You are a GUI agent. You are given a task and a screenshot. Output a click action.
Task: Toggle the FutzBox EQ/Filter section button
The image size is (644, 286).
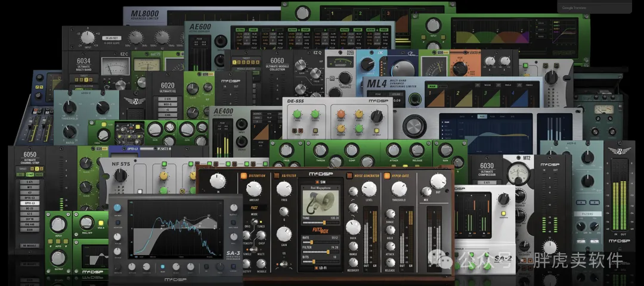coord(278,176)
